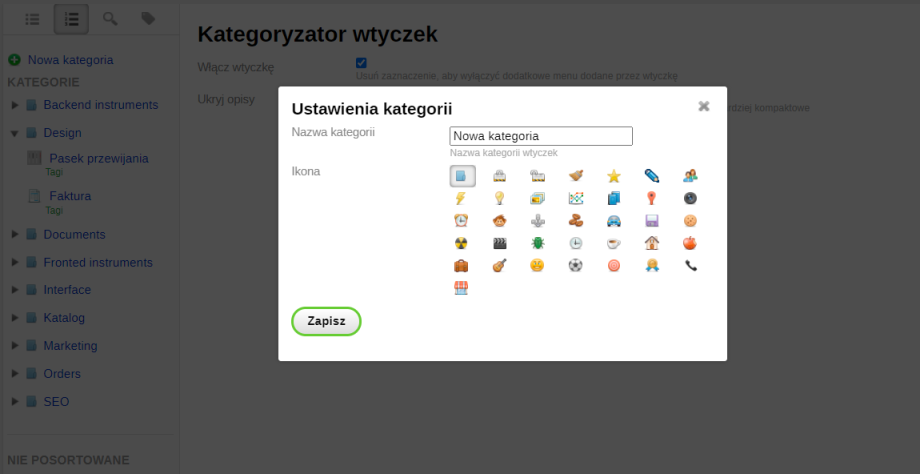
Task: Click Tagi under Faktura
Action: pyautogui.click(x=54, y=210)
